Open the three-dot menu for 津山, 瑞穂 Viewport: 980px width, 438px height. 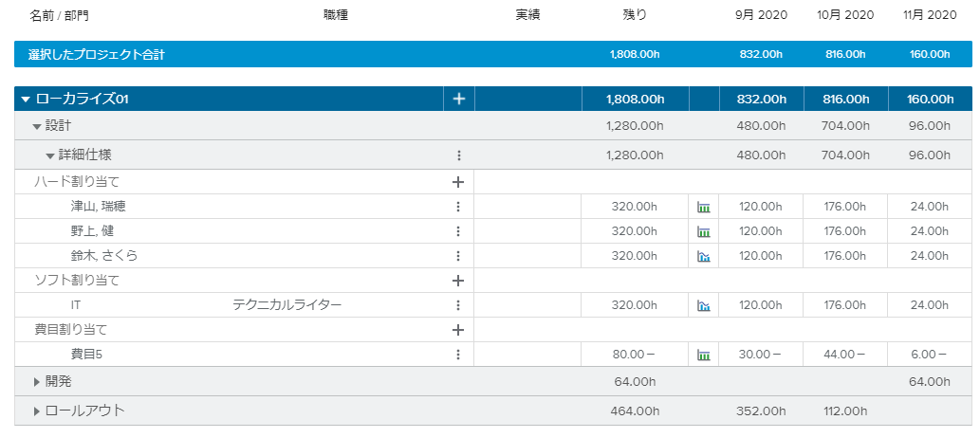[458, 207]
